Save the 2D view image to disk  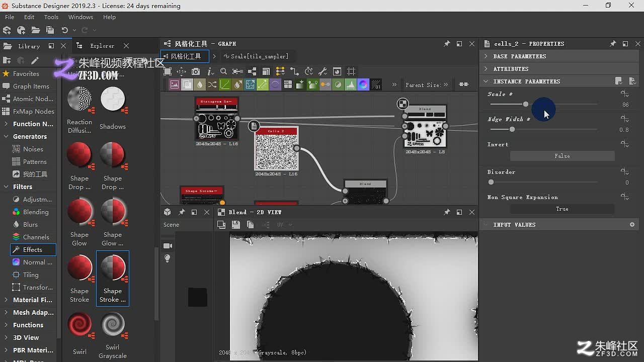coord(235,225)
